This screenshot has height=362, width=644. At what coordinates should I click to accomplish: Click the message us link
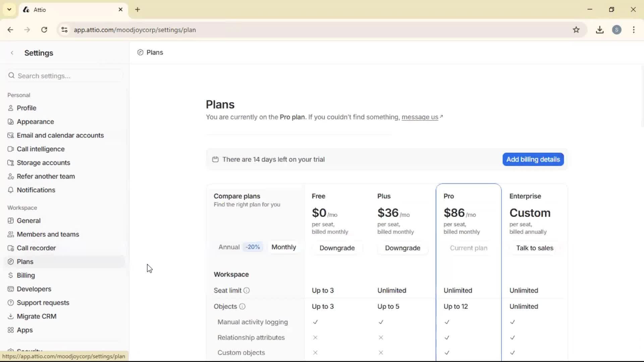420,117
